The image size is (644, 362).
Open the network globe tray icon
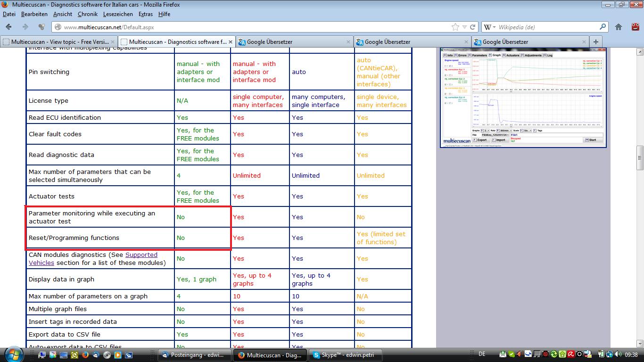(610, 354)
